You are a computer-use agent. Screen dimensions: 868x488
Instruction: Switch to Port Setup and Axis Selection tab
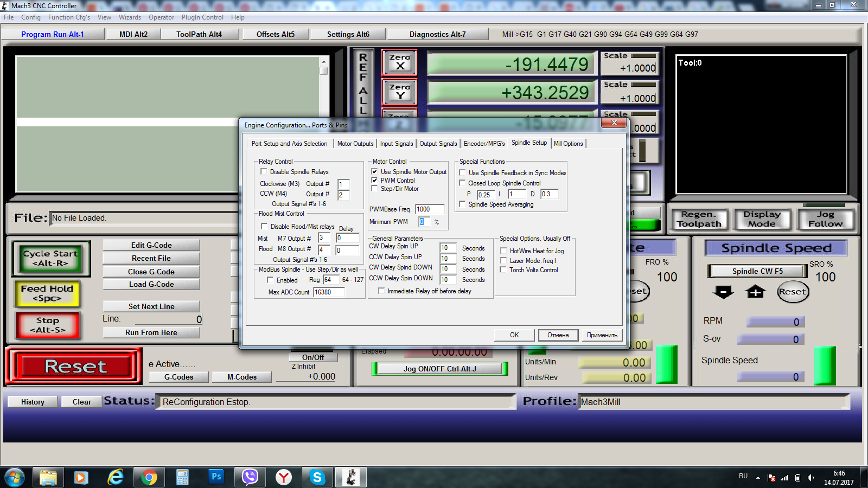[x=290, y=144]
